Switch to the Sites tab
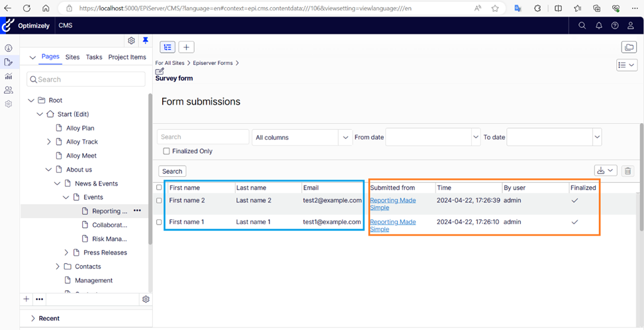Viewport: 644px width, 330px height. coord(72,57)
